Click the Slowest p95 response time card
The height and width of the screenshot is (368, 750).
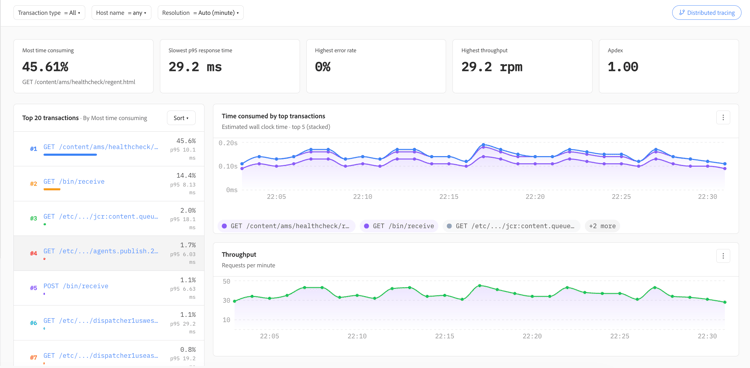click(x=230, y=66)
